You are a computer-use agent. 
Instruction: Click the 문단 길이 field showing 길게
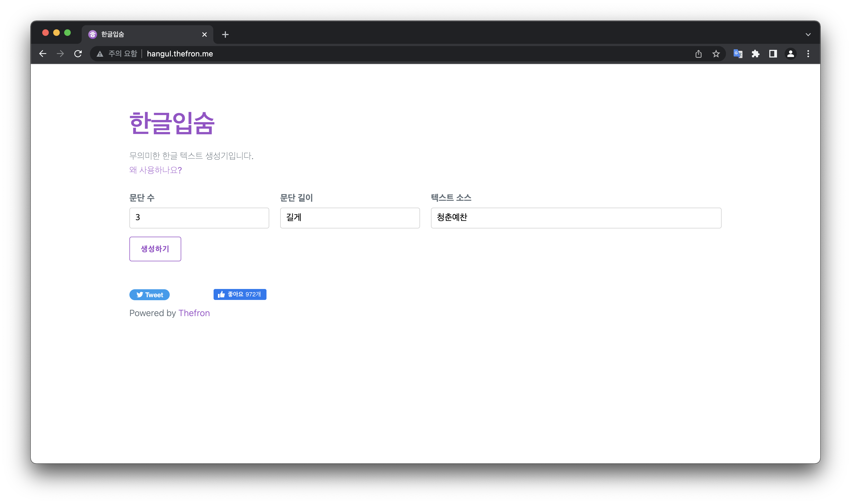pos(350,218)
